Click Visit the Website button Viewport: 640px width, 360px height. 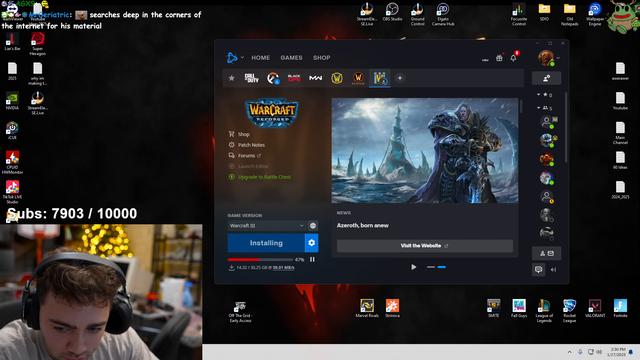[424, 246]
